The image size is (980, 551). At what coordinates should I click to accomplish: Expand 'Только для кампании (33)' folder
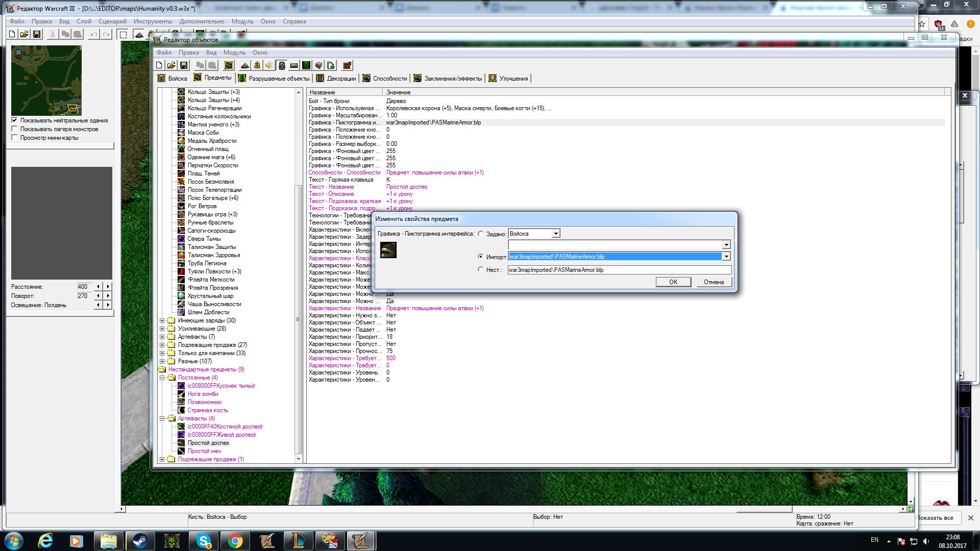coord(162,353)
